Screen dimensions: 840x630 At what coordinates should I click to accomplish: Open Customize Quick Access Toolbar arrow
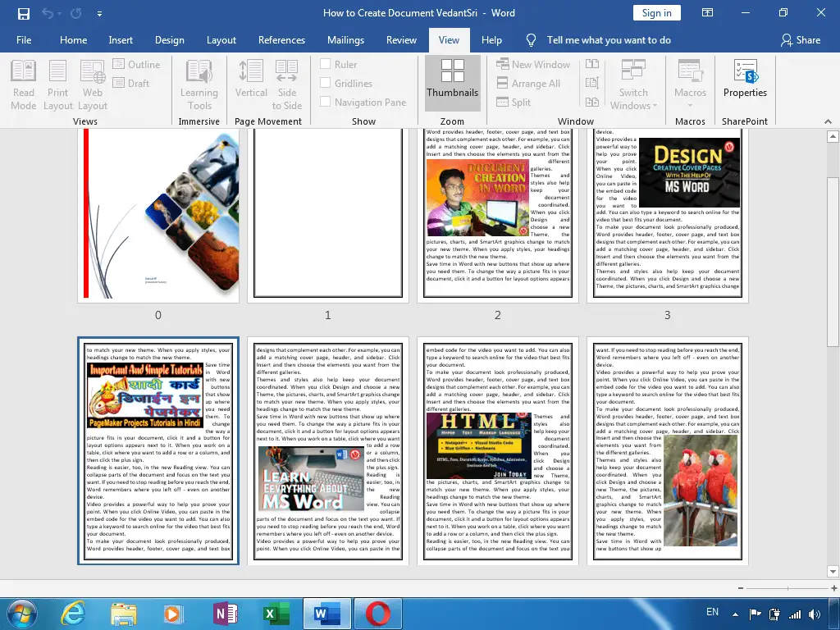[99, 14]
